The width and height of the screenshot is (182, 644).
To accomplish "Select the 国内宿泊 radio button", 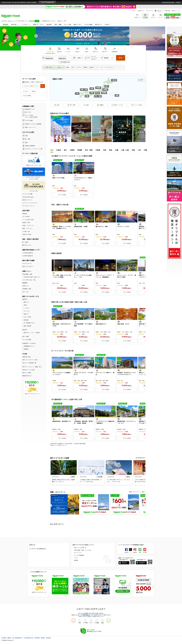I will coord(23,82).
